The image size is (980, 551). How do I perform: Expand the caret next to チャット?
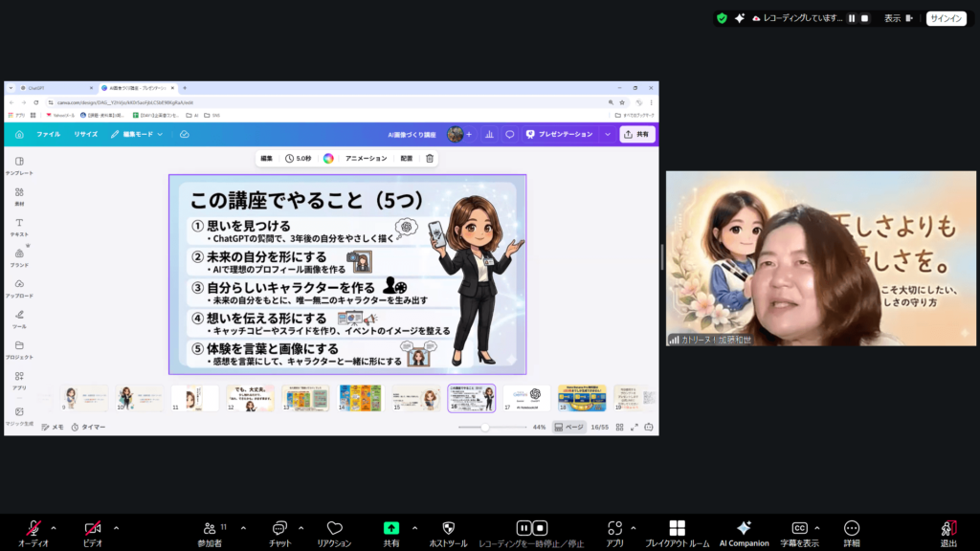click(x=301, y=527)
